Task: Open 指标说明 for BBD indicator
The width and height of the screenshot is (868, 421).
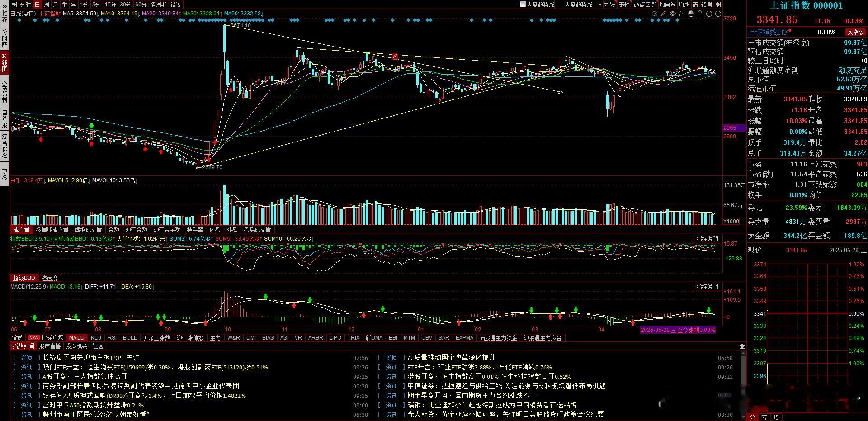Action: point(707,239)
